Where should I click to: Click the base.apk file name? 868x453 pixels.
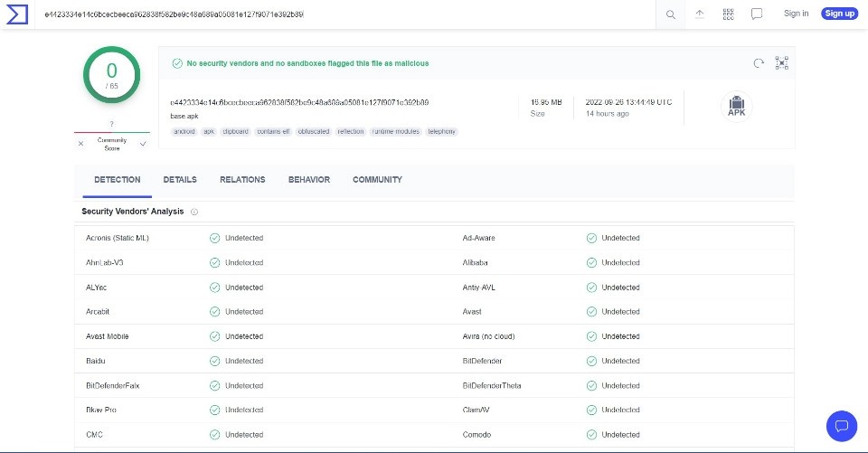click(x=184, y=117)
